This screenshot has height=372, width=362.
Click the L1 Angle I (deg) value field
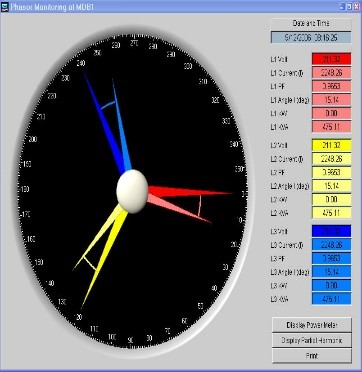(331, 100)
